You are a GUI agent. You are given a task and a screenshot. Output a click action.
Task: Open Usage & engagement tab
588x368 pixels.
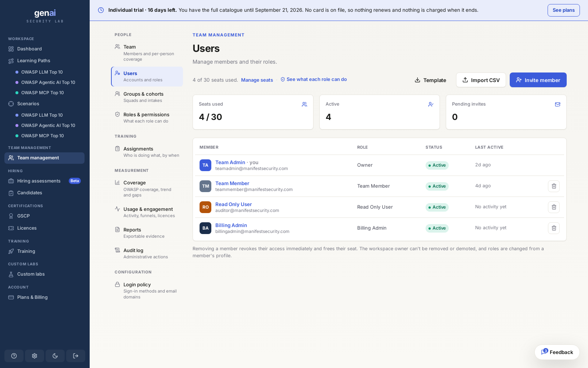click(x=147, y=212)
